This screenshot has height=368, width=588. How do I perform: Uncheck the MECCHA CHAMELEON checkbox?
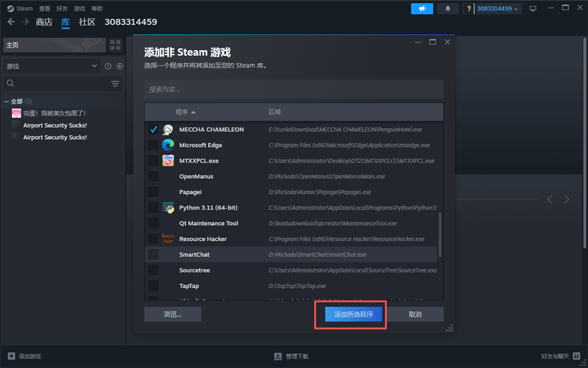(153, 129)
